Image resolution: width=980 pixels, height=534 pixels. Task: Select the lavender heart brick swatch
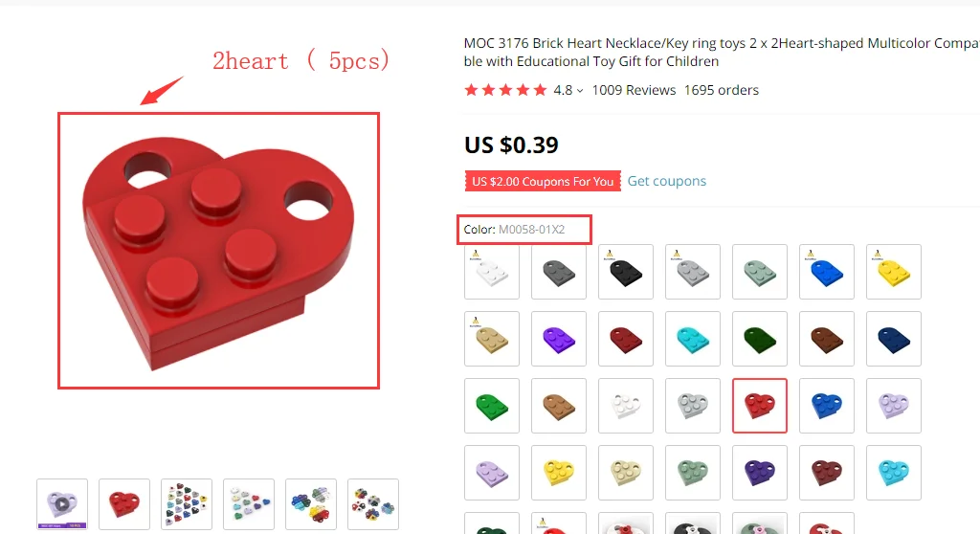pos(894,405)
